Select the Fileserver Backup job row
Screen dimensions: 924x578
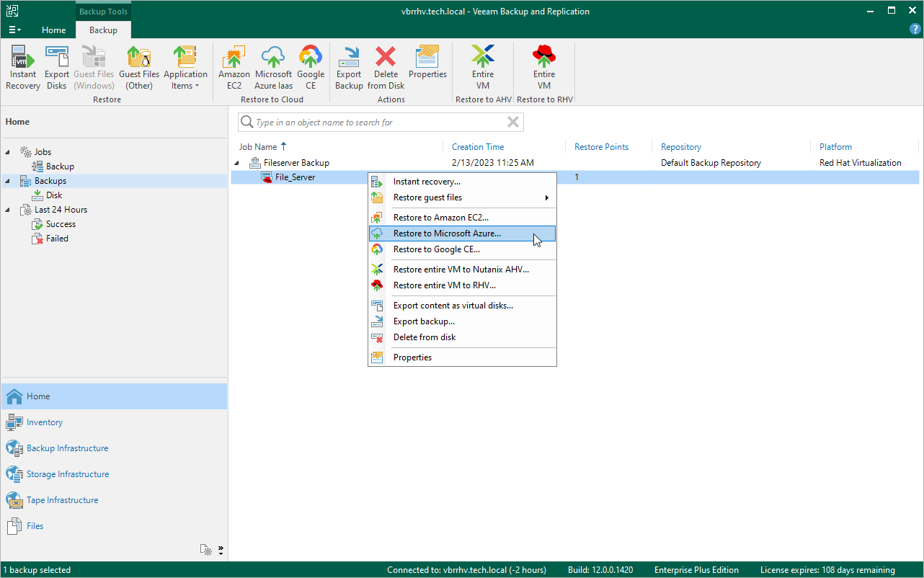coord(574,163)
